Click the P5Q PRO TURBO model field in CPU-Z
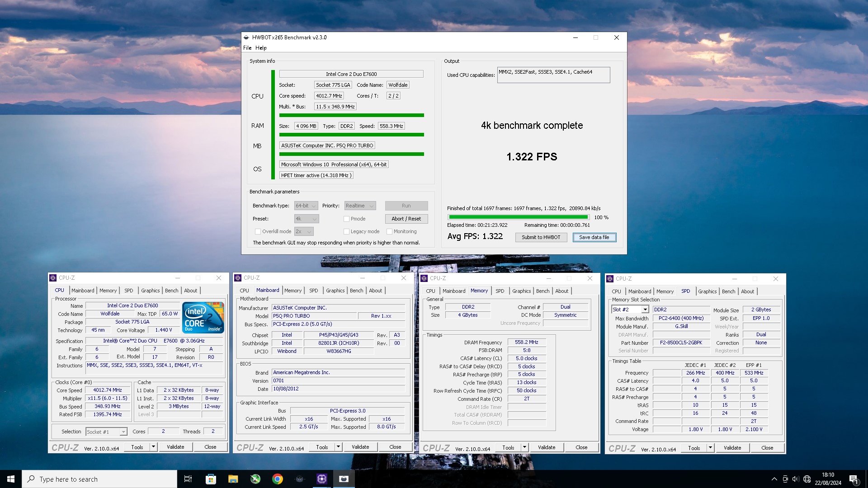The width and height of the screenshot is (868, 488). tap(314, 316)
